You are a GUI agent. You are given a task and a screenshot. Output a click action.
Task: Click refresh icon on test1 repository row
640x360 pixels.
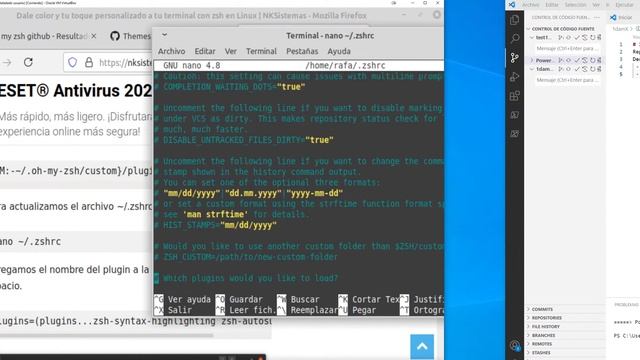tap(592, 38)
